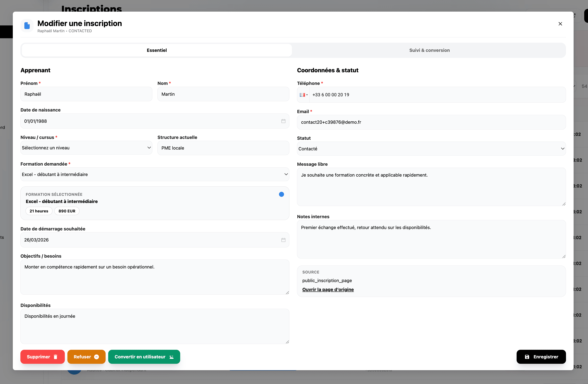Click inside the Prénom input field
This screenshot has width=588, height=384.
point(86,94)
